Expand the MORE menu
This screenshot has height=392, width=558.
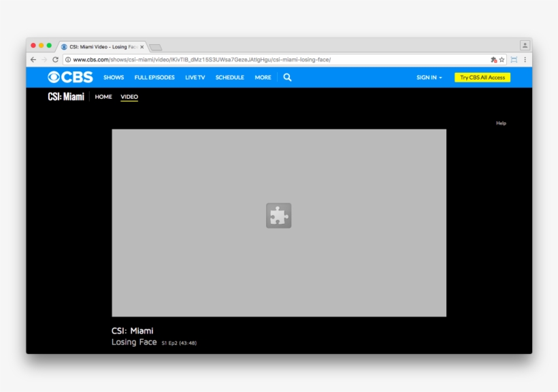[263, 78]
